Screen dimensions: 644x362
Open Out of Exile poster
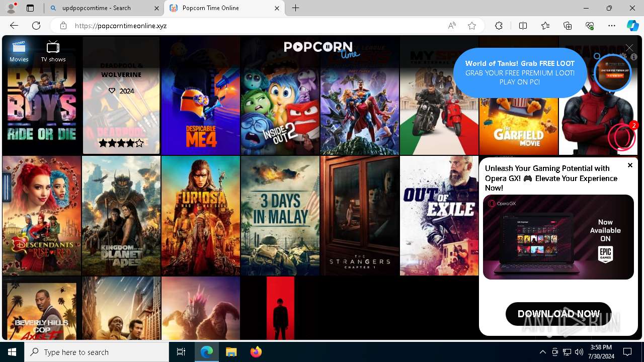[x=439, y=216]
